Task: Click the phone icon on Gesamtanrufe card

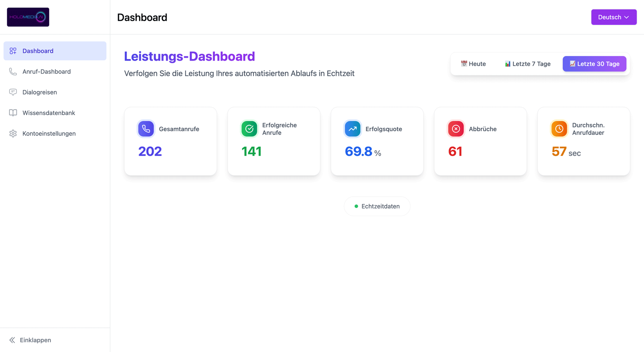Action: pyautogui.click(x=146, y=128)
